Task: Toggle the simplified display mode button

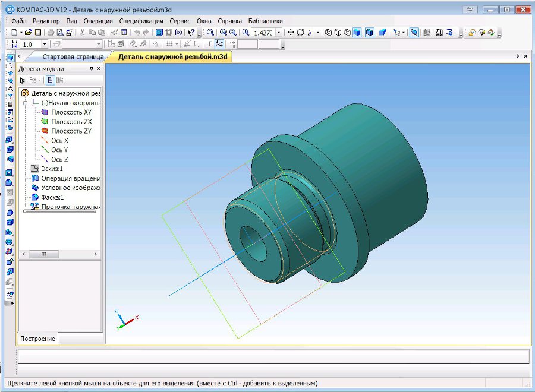Action: coord(414,33)
